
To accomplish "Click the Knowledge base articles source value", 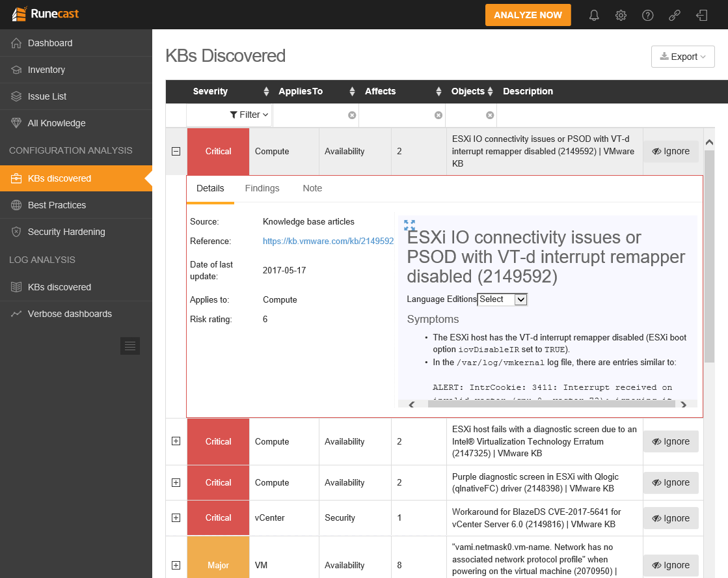I will (308, 221).
